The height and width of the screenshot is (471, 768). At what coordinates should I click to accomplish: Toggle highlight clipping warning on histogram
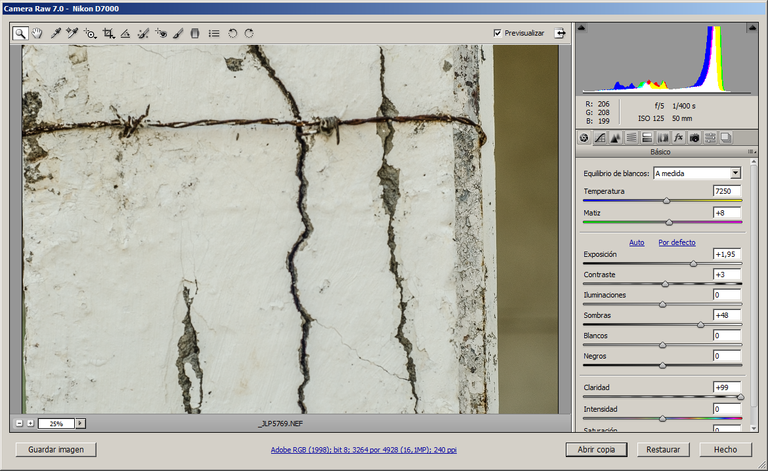click(752, 28)
